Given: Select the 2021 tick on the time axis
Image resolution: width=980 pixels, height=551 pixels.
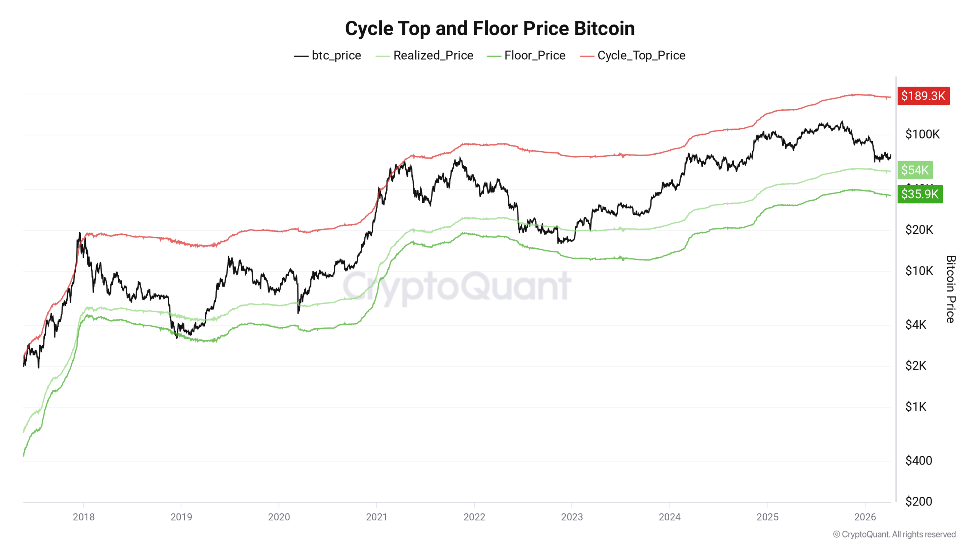Looking at the screenshot, I should coord(376,517).
